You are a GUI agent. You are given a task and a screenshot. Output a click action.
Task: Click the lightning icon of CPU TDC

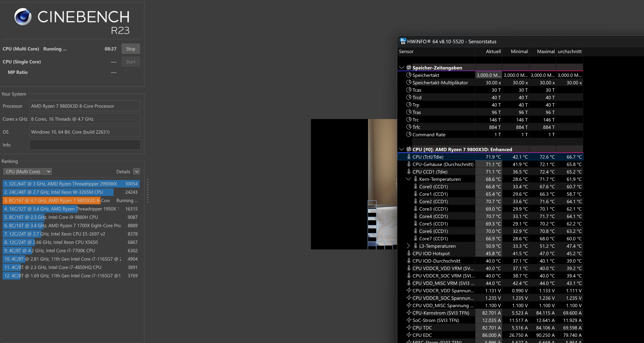[x=409, y=328]
